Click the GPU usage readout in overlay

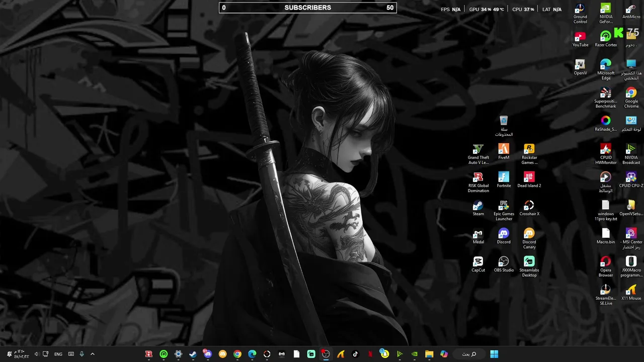point(486,9)
